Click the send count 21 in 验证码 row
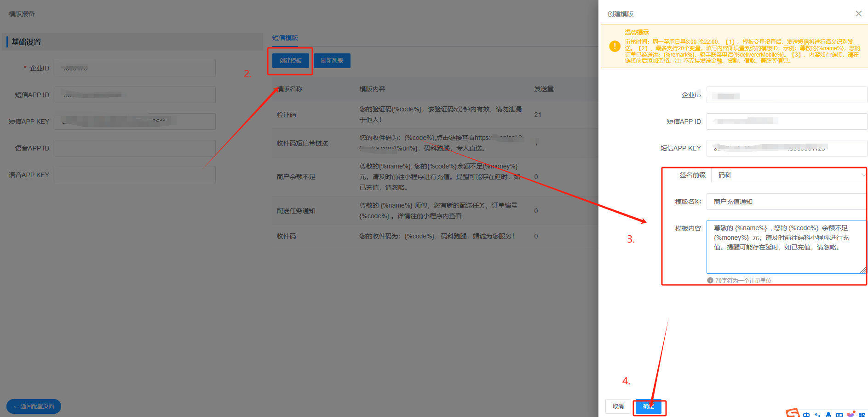 [538, 115]
